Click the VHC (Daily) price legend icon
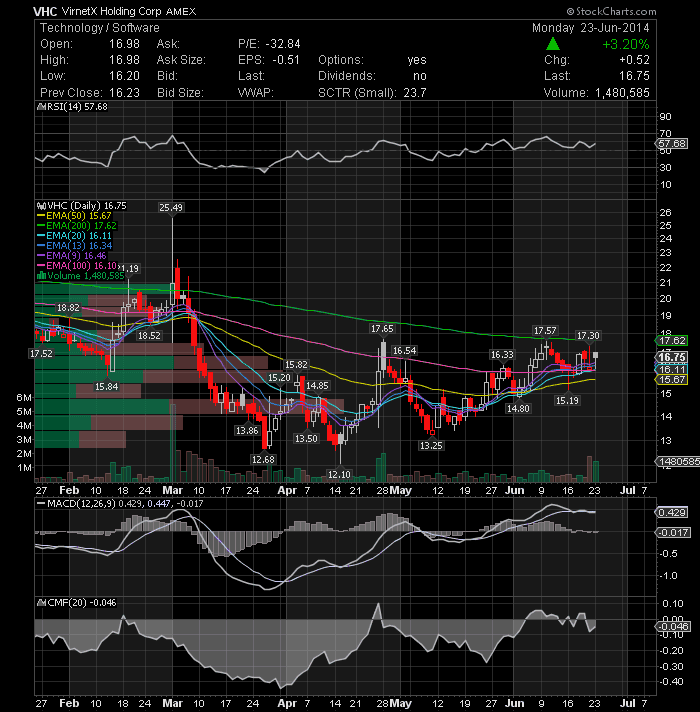This screenshot has width=700, height=712. [41, 206]
